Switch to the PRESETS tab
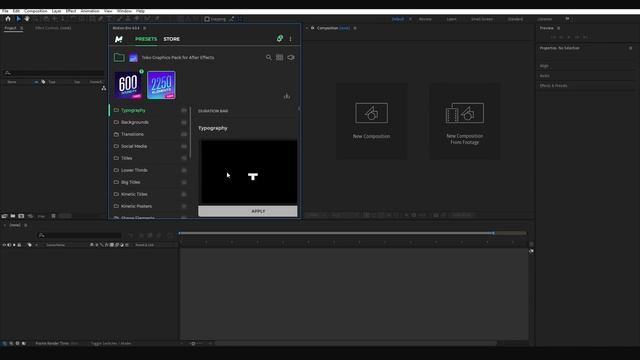 click(x=146, y=39)
